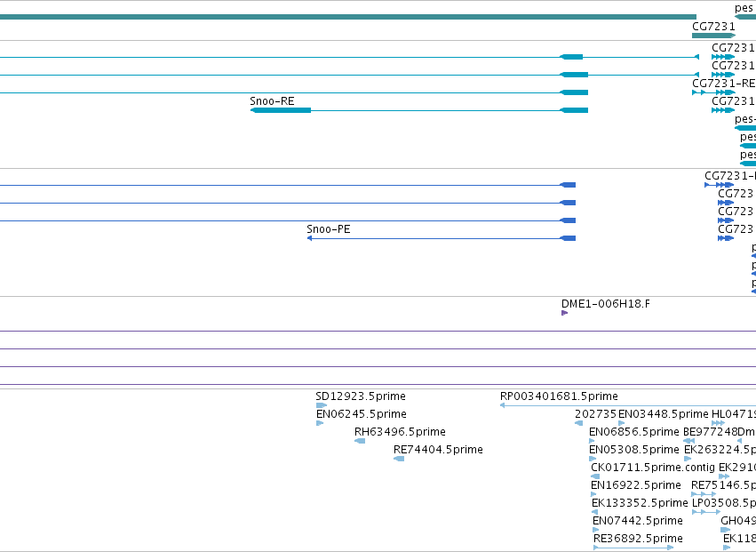
Task: Click the EN06856.5prime label
Action: pos(634,432)
